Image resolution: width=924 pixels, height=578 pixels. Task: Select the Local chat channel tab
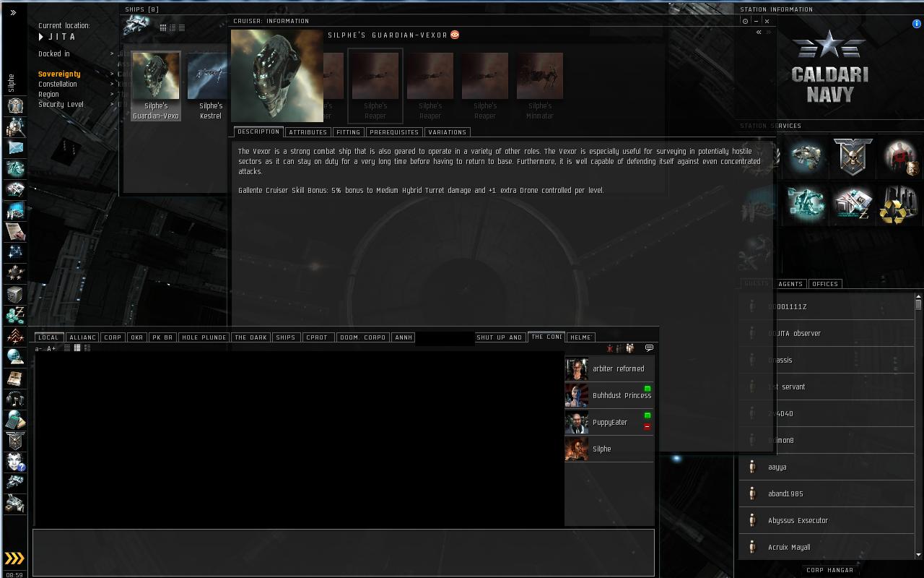(x=49, y=337)
